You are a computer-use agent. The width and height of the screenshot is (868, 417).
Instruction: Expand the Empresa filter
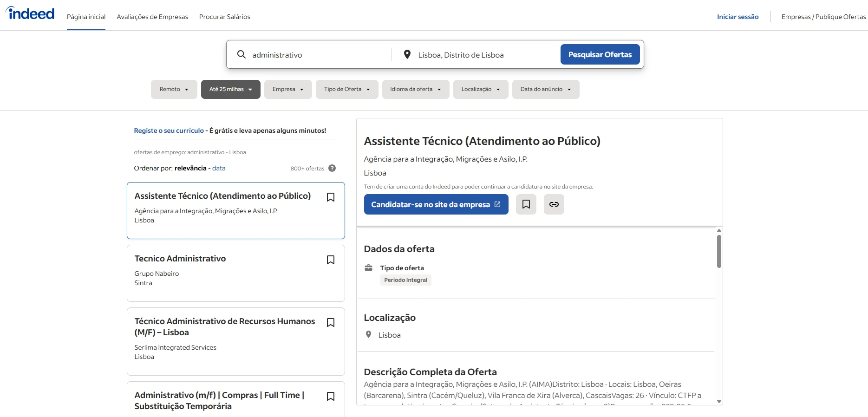pyautogui.click(x=288, y=89)
